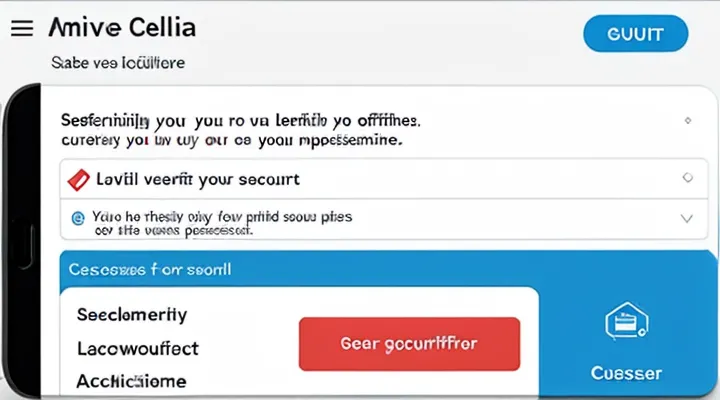Open the hamburger menu
Screen dimensions: 720x400
click(x=22, y=28)
